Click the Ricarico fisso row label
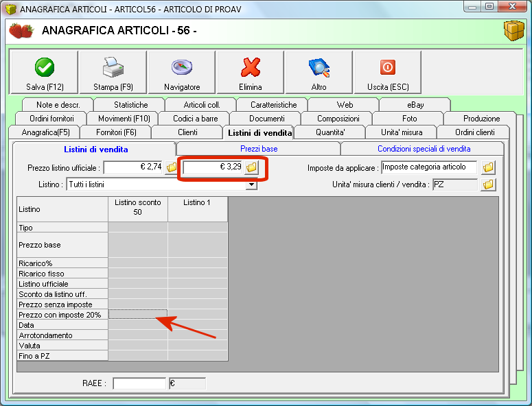Image resolution: width=532 pixels, height=406 pixels. pyautogui.click(x=62, y=273)
